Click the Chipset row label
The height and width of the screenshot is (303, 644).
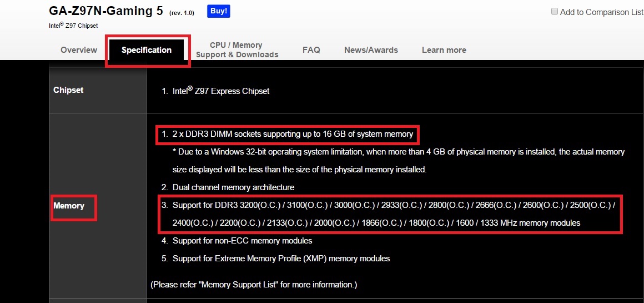tap(68, 90)
